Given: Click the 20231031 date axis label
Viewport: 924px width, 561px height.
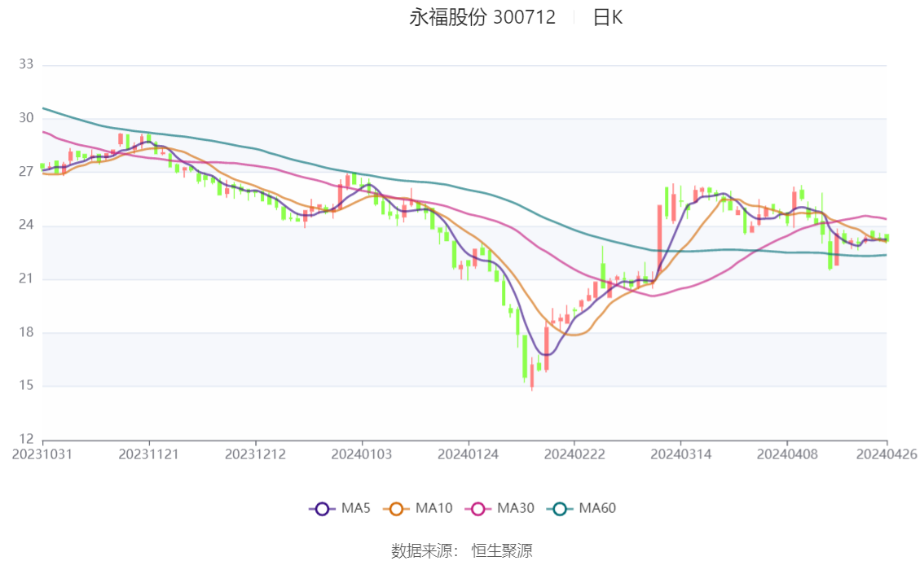Looking at the screenshot, I should (x=42, y=454).
